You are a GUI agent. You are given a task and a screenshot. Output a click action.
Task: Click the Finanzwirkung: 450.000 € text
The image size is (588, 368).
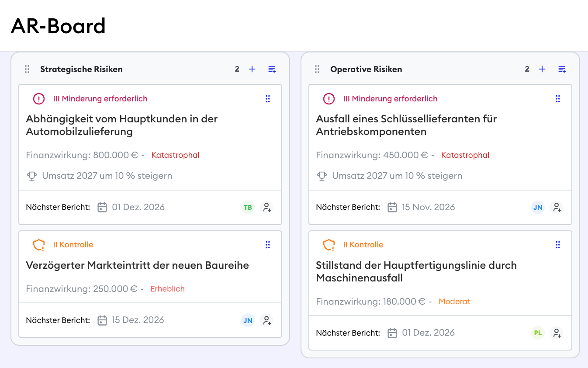click(x=372, y=155)
